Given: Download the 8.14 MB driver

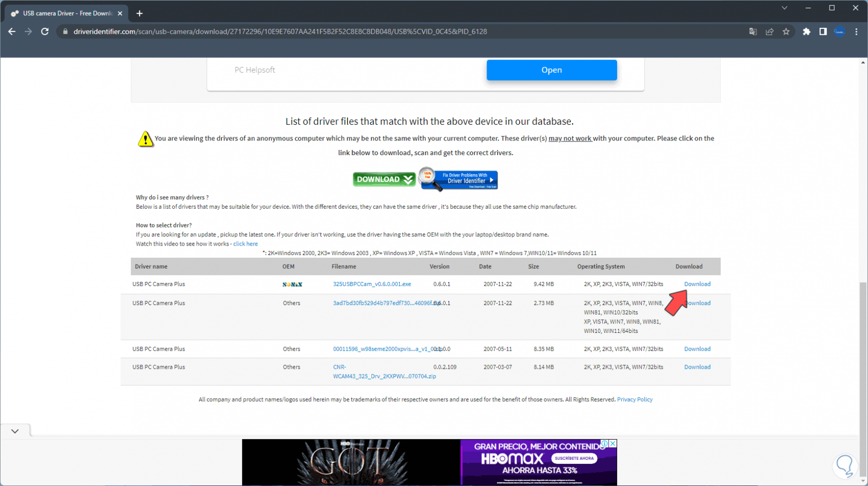Looking at the screenshot, I should point(697,367).
